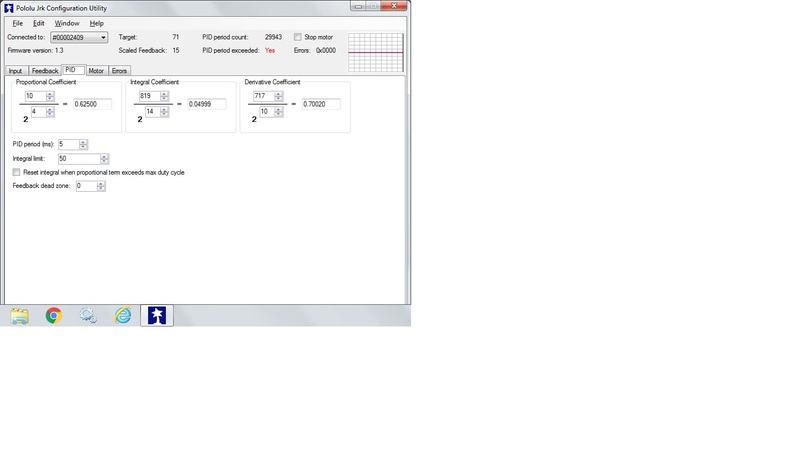Click the PID period count value 29943

point(273,37)
